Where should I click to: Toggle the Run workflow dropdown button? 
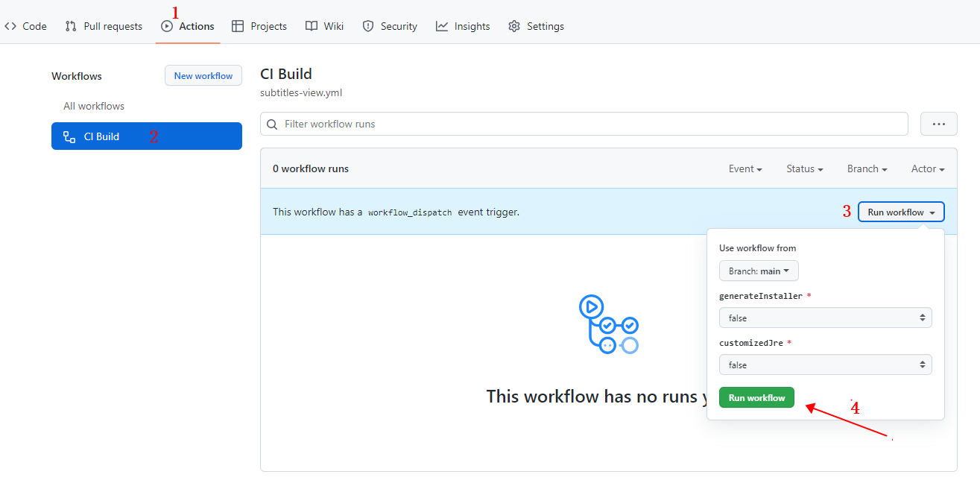(x=901, y=212)
